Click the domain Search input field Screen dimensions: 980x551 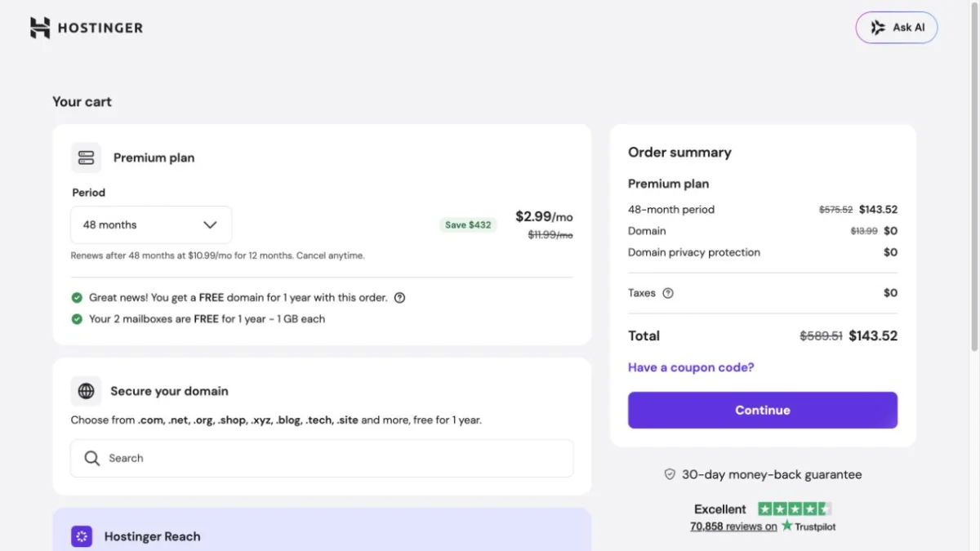click(322, 458)
